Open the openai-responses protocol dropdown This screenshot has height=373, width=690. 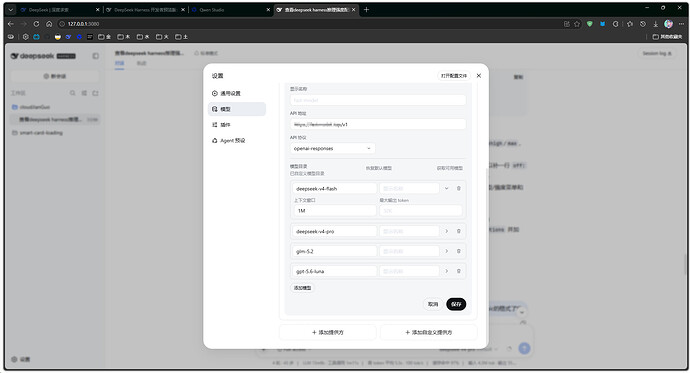point(332,149)
